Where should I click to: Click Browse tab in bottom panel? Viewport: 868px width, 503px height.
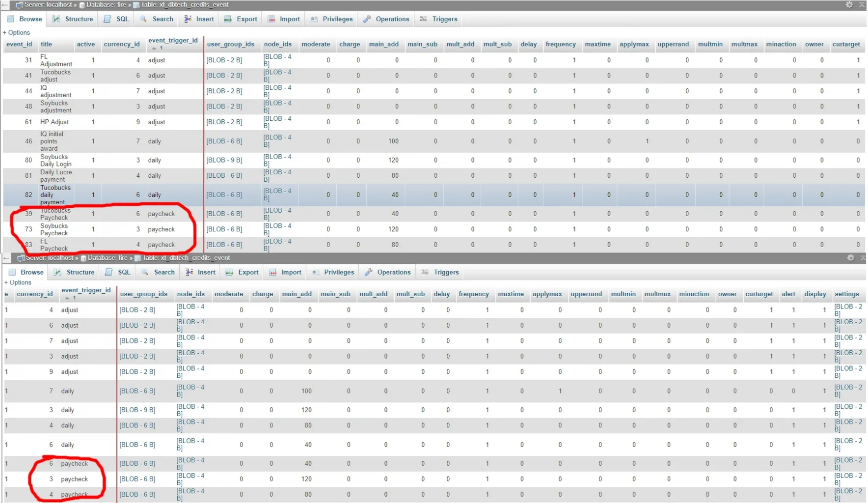(26, 272)
